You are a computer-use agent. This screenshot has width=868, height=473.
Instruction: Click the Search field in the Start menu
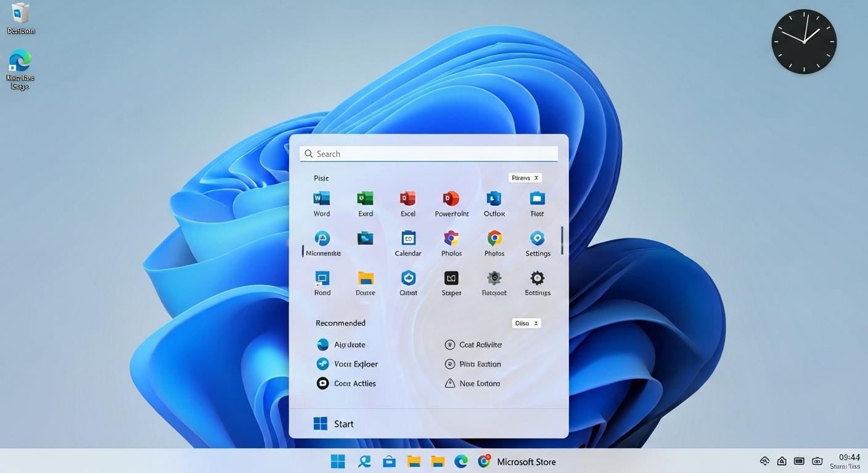[428, 153]
